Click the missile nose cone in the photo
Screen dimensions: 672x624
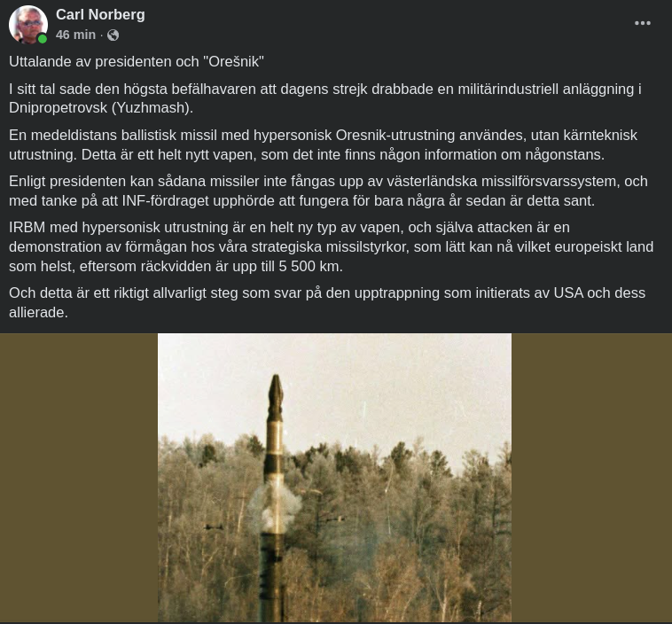275,392
